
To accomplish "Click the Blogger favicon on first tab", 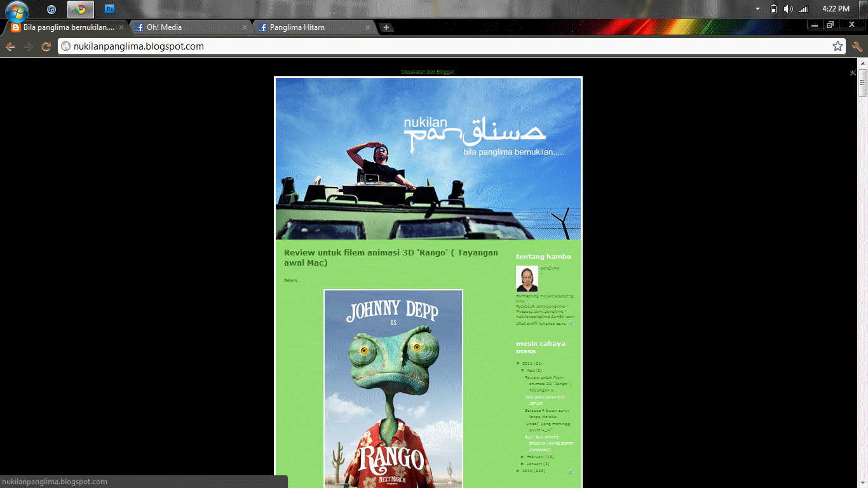I will point(16,27).
